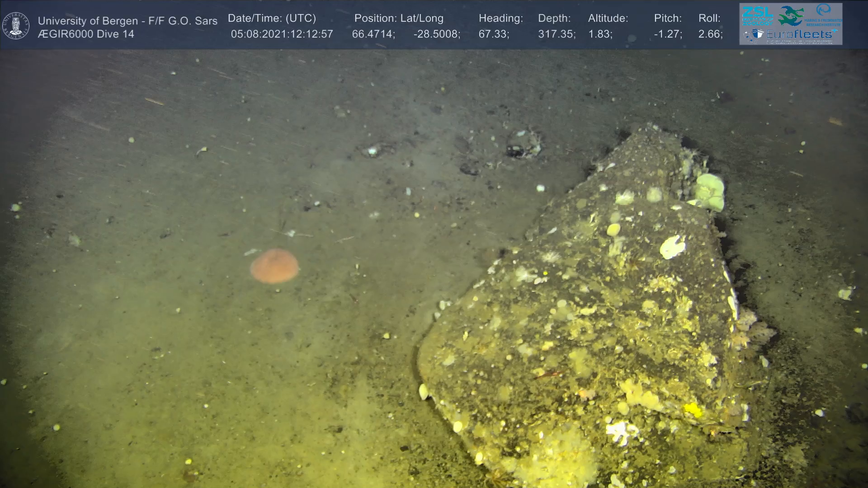Click the University of Bergen seal logo
Screen dimensions: 868x488
pos(16,25)
